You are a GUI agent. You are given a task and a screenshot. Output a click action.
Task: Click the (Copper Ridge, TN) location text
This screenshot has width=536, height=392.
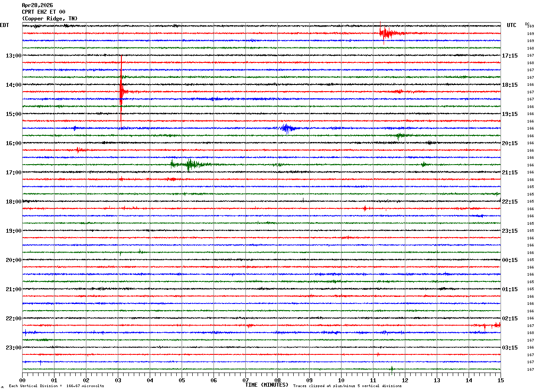[x=50, y=19]
